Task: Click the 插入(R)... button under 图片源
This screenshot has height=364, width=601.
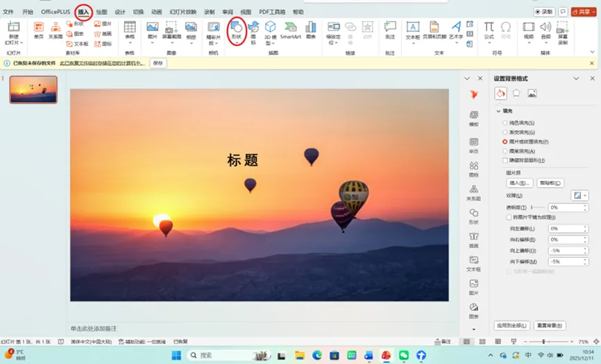Action: (519, 183)
